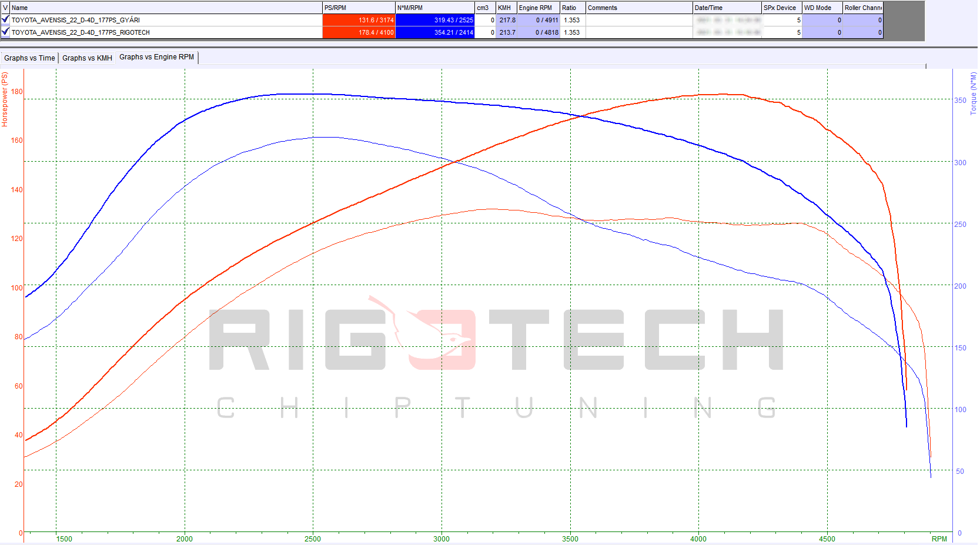This screenshot has height=545, width=980.
Task: Click the Comments column header
Action: pos(640,8)
